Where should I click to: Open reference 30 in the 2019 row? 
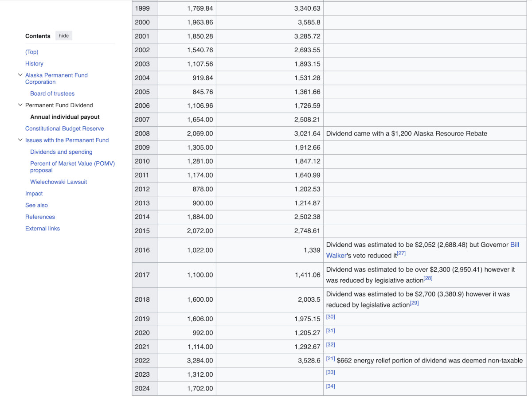(x=331, y=317)
